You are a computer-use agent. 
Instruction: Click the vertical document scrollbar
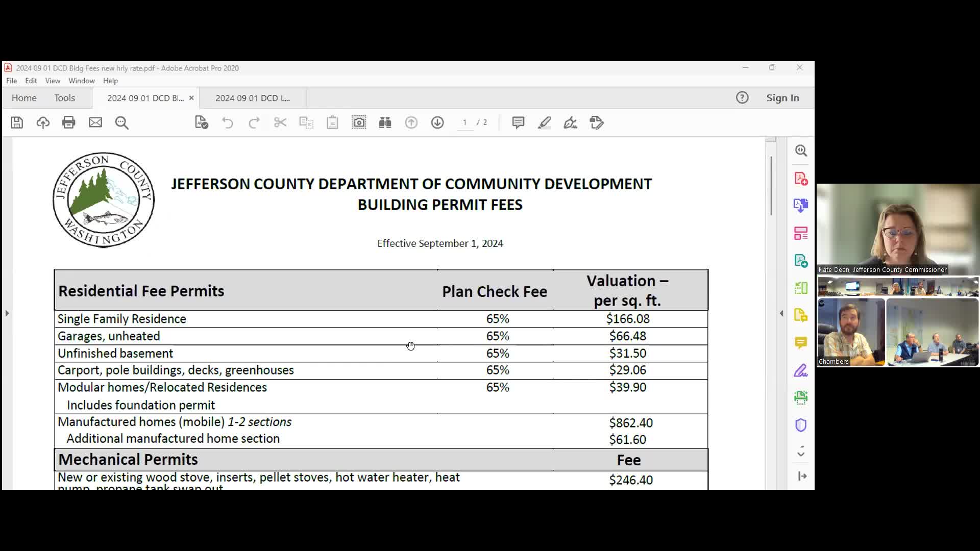point(771,186)
